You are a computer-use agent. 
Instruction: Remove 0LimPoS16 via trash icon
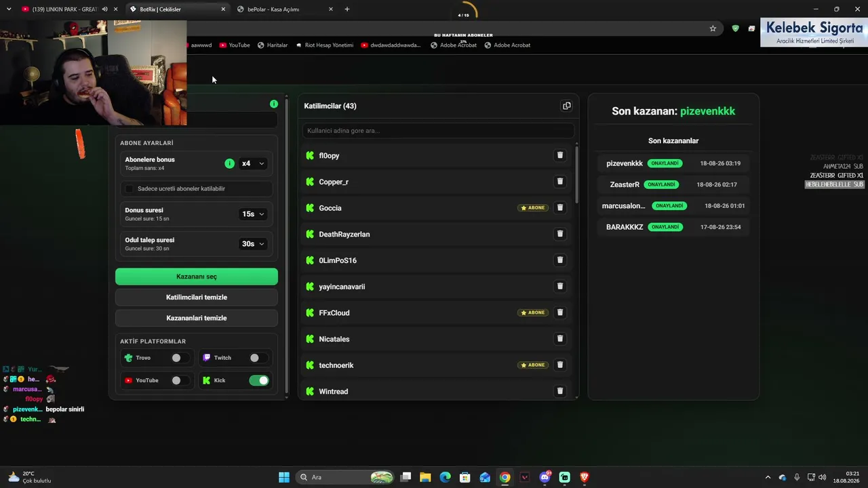point(560,260)
